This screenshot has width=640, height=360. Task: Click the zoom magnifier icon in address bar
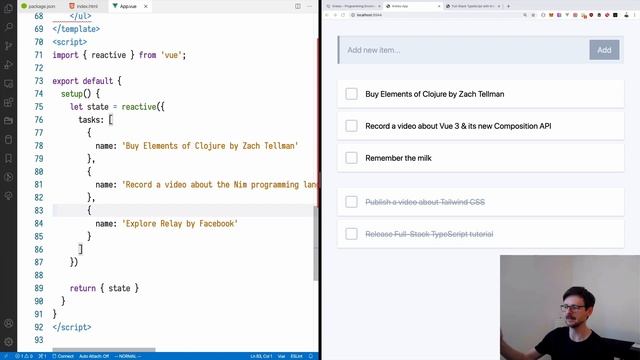pyautogui.click(x=525, y=15)
